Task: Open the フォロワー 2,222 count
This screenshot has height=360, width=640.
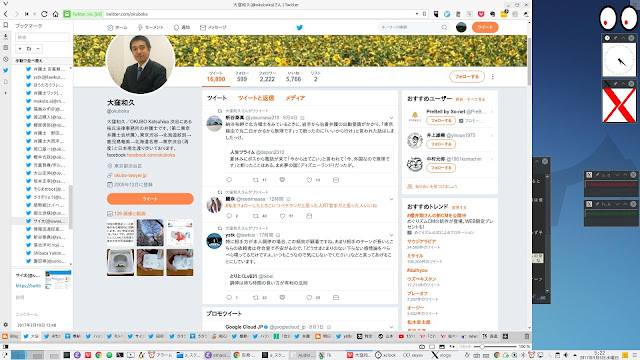Action: [x=267, y=76]
